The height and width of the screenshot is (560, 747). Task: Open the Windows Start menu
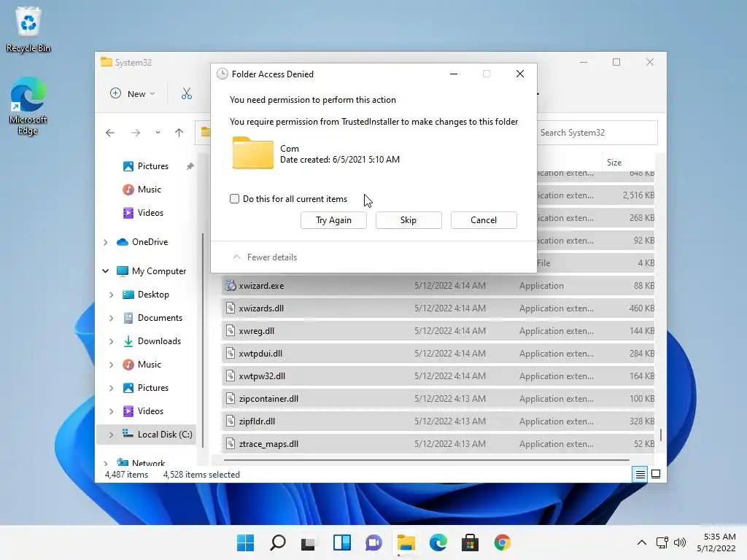point(245,542)
